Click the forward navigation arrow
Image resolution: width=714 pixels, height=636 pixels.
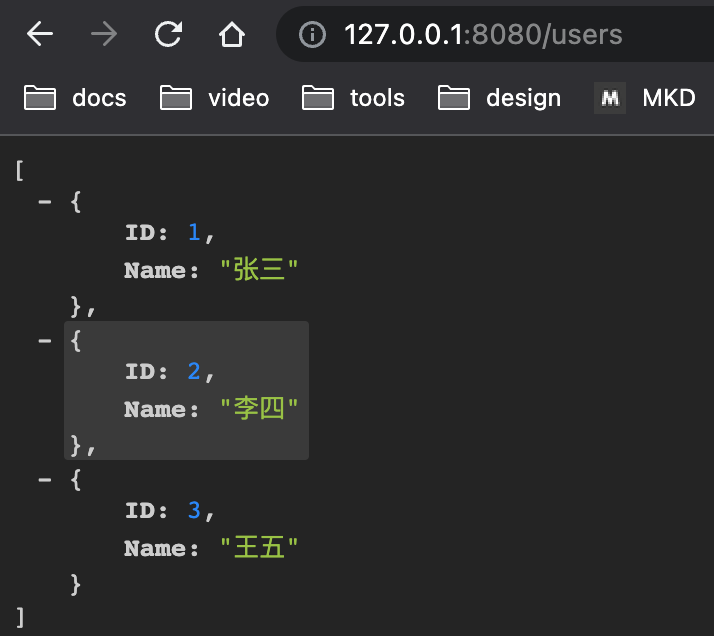[104, 34]
